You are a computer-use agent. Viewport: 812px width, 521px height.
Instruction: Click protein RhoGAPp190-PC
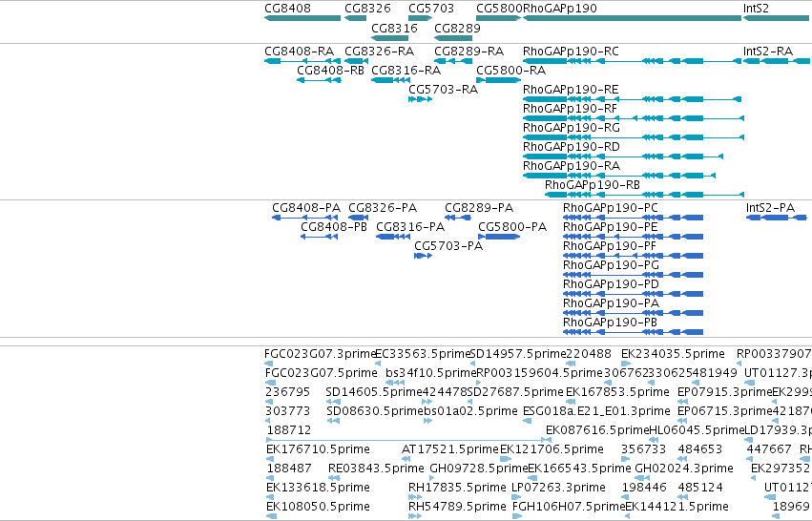point(634,218)
